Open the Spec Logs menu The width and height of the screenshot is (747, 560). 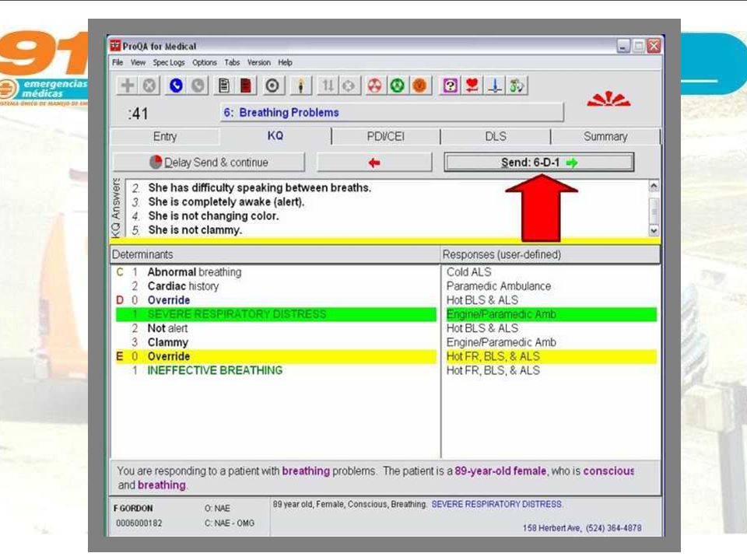pos(169,62)
